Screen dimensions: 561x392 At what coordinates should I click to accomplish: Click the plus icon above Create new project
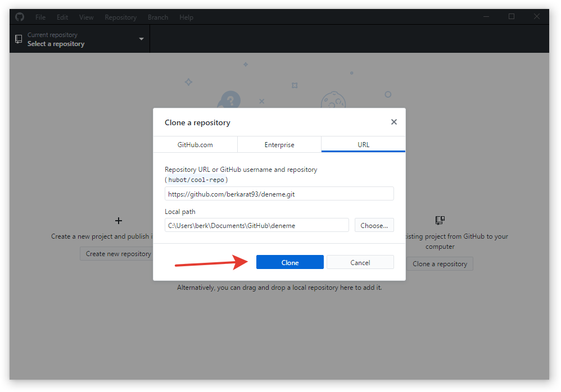tap(119, 221)
